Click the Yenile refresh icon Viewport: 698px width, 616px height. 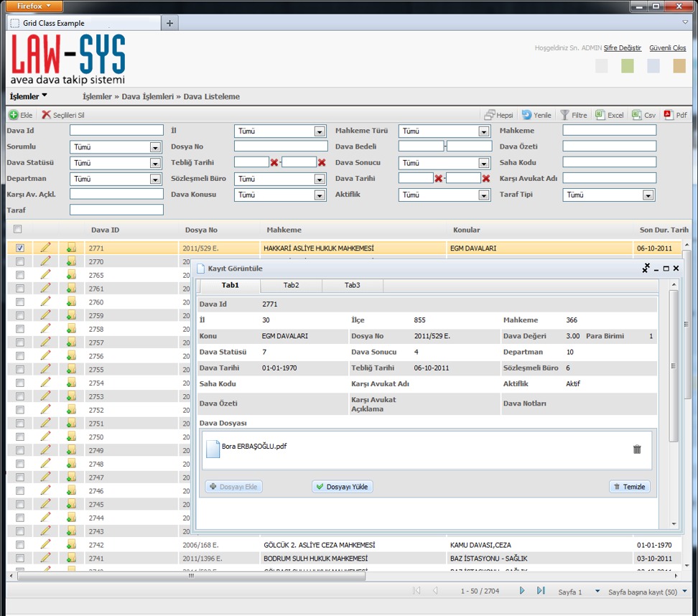tap(526, 115)
